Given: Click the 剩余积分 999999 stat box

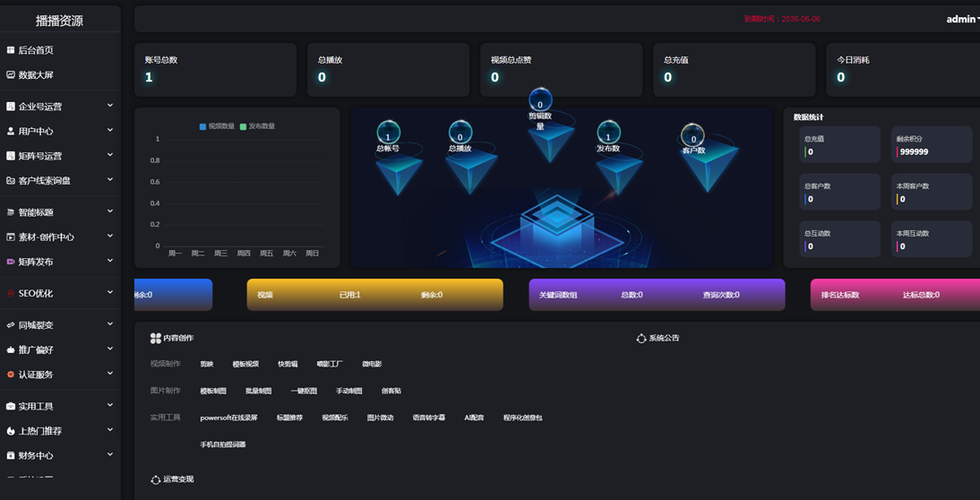Looking at the screenshot, I should [x=931, y=145].
